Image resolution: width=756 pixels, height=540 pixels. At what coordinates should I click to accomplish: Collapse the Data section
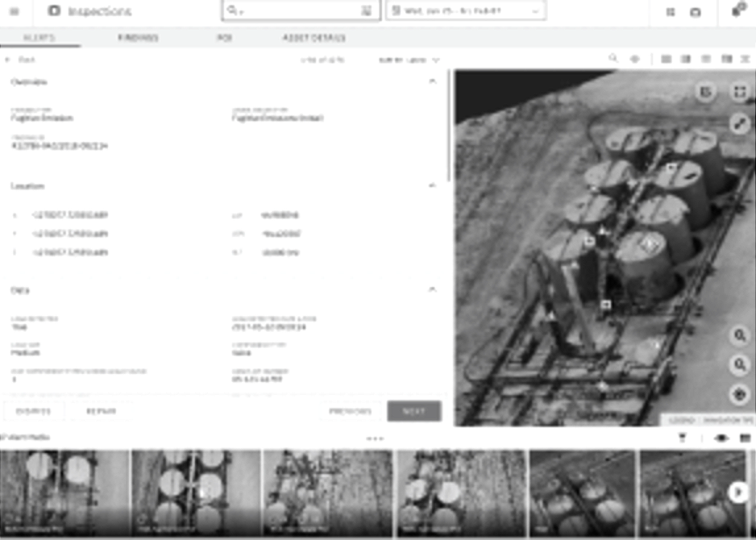click(x=433, y=289)
